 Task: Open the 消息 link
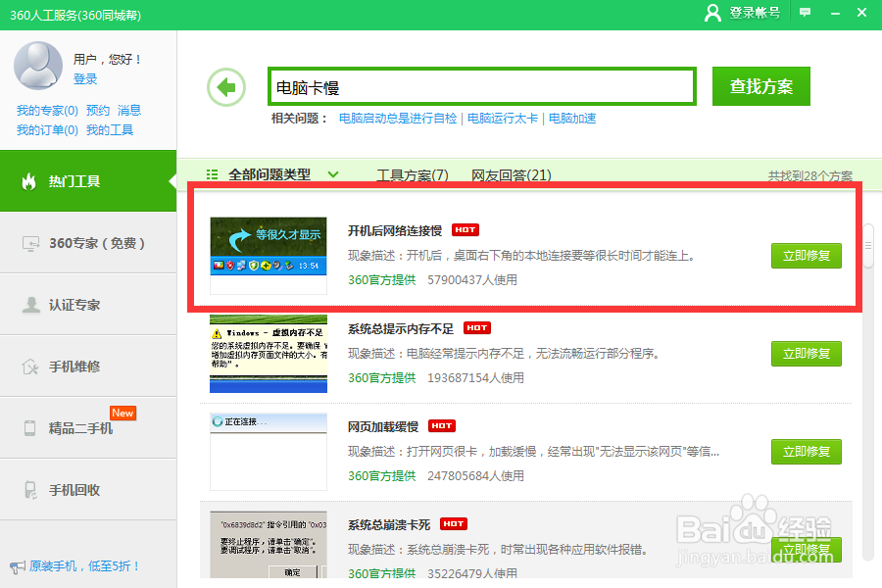pos(129,111)
